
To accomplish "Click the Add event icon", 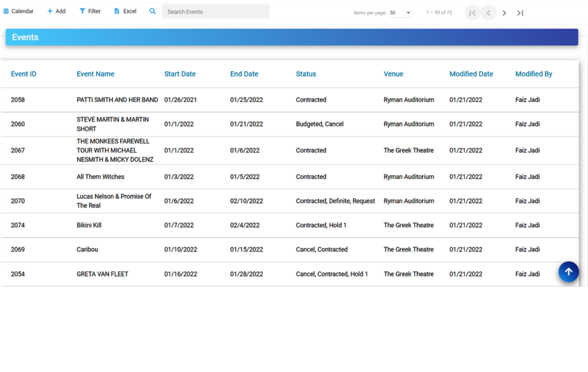I will (56, 11).
